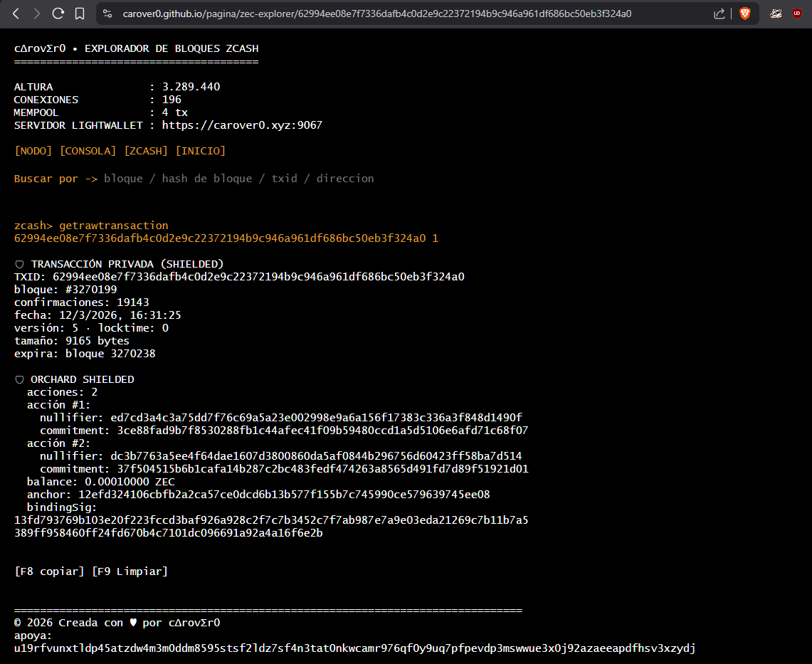Open Brave Shields lion icon
Viewport: 812px width, 664px height.
coord(745,14)
